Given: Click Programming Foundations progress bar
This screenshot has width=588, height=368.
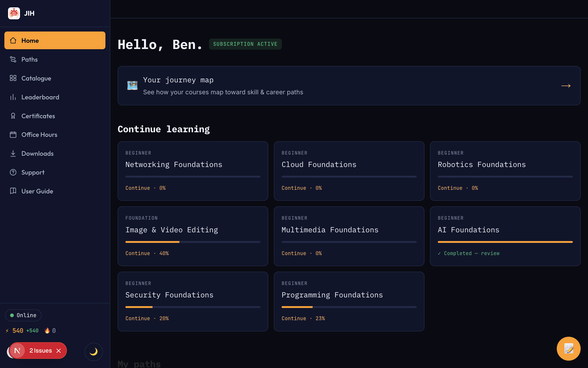Looking at the screenshot, I should point(349,307).
